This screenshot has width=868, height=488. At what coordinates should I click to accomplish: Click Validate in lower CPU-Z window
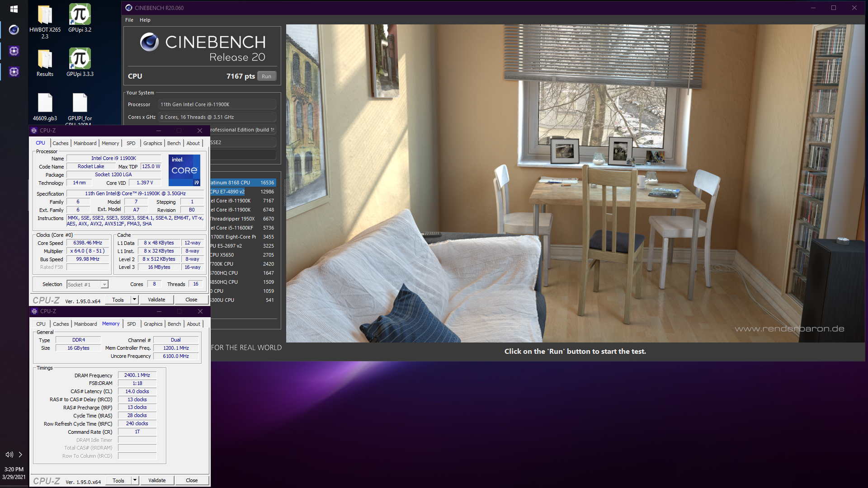(157, 480)
